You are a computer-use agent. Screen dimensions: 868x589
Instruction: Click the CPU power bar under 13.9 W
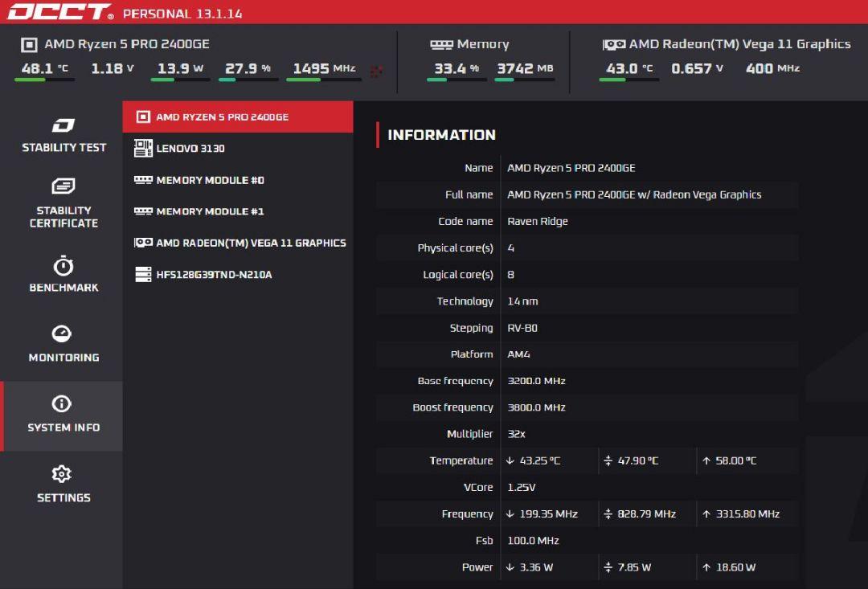pyautogui.click(x=180, y=80)
